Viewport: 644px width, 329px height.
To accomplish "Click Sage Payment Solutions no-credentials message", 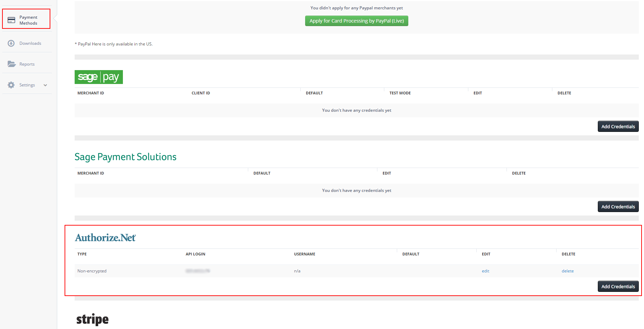I will click(x=357, y=191).
